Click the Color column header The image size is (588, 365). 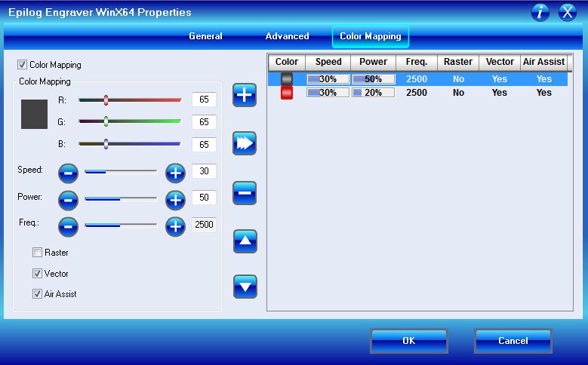point(287,62)
